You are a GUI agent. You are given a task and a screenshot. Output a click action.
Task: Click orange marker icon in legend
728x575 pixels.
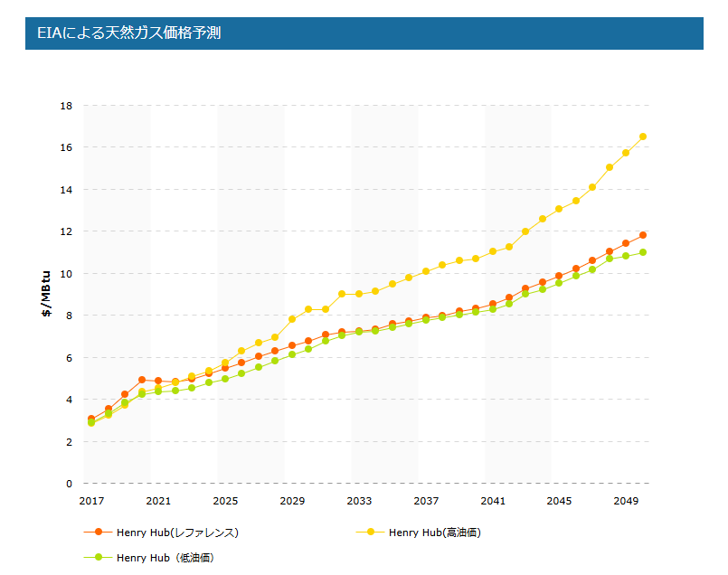(99, 532)
